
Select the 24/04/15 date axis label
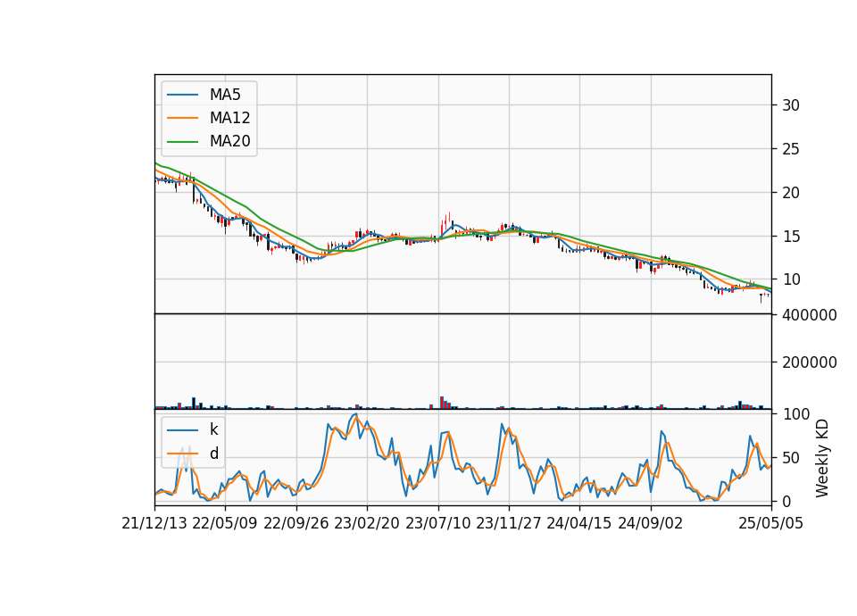pyautogui.click(x=578, y=524)
